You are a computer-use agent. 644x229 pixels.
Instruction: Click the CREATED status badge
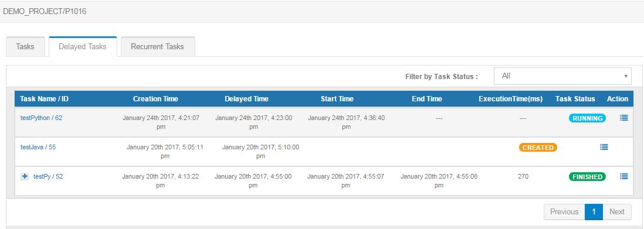538,148
